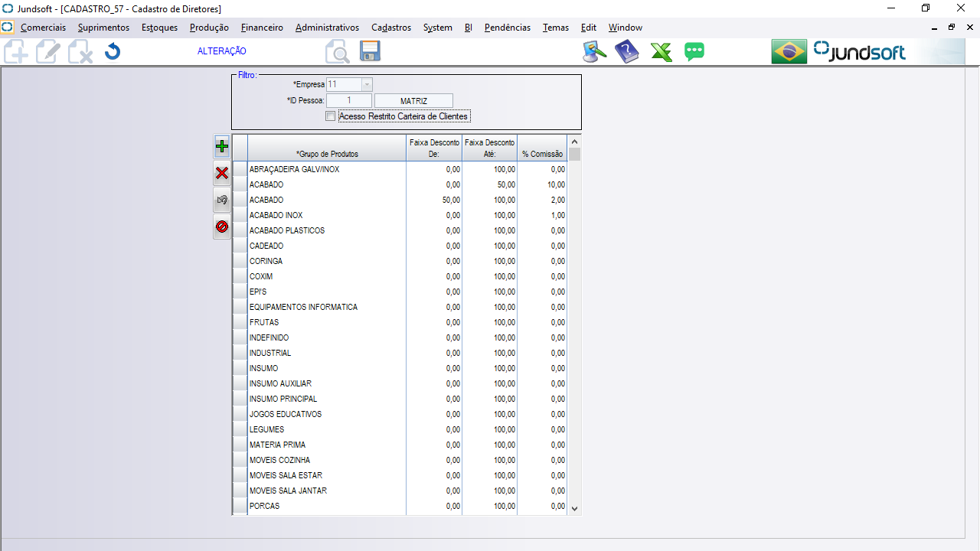Viewport: 980px width, 551px height.
Task: Click the 50,00 Faixa Desconto De cell
Action: [434, 200]
